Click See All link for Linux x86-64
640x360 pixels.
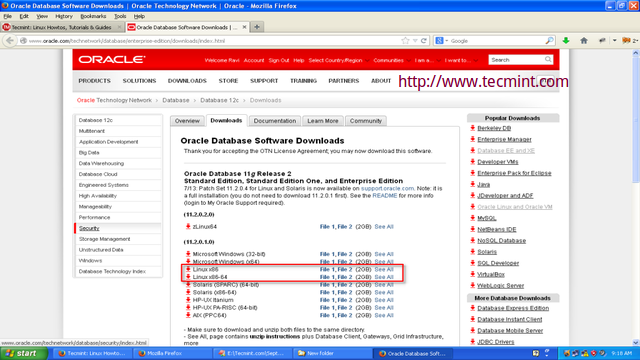(384, 277)
